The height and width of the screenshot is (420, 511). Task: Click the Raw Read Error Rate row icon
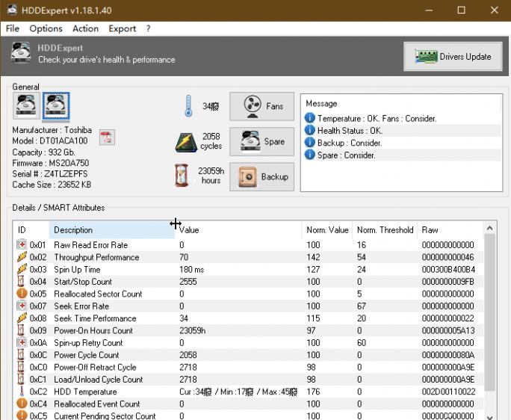click(x=22, y=244)
